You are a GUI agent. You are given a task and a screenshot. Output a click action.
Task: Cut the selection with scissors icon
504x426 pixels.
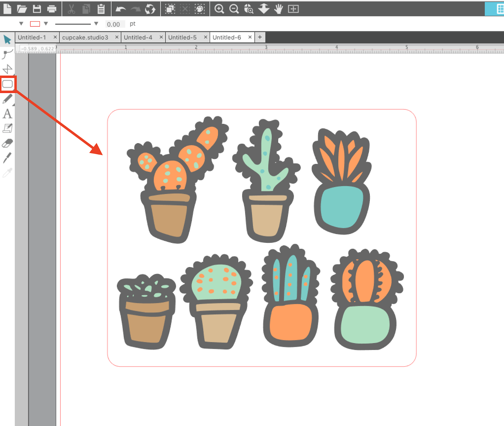(72, 9)
